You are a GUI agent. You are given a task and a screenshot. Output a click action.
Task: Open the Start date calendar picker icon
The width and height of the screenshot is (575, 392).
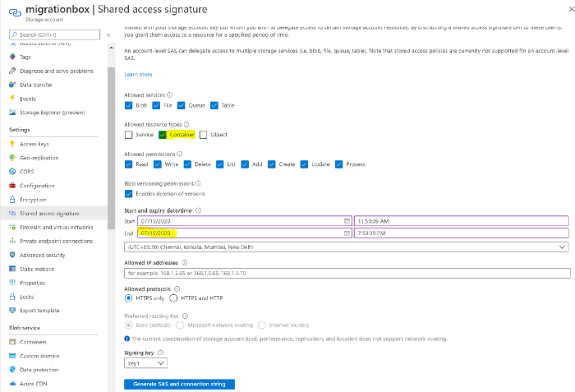click(347, 221)
